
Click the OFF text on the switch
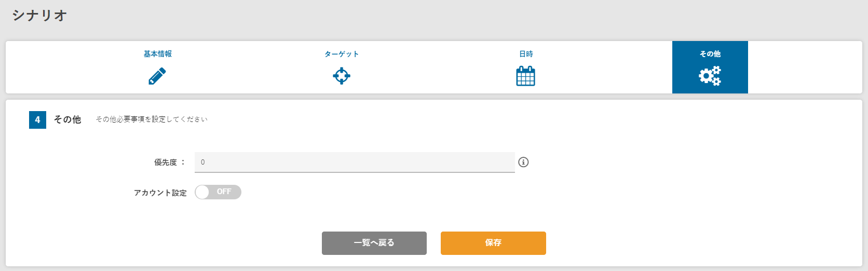click(x=224, y=192)
